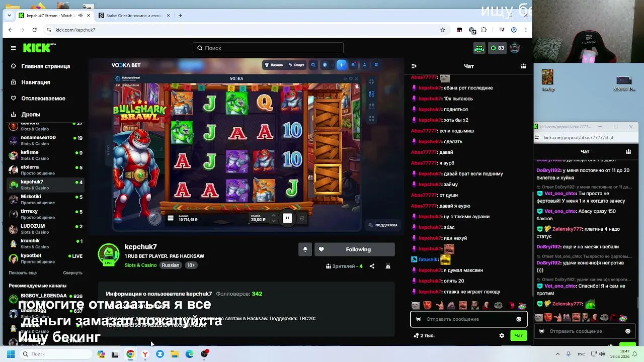Open kyootbot channel in sidebar

(45, 258)
